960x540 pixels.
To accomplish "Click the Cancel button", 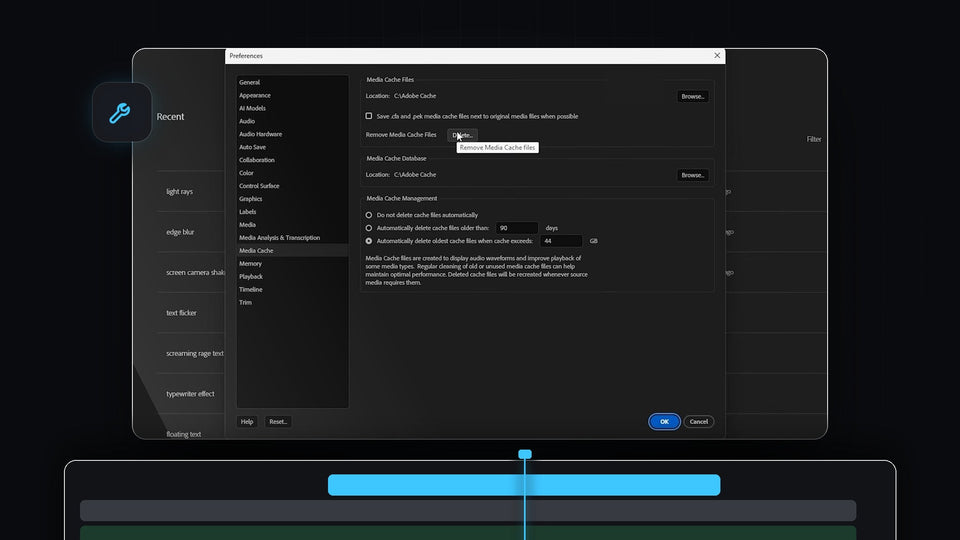I will [699, 421].
